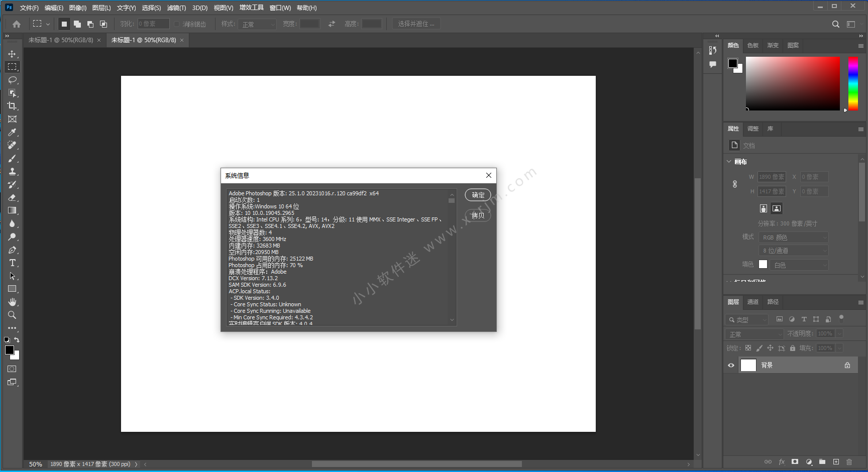Select the Move tool

point(12,54)
